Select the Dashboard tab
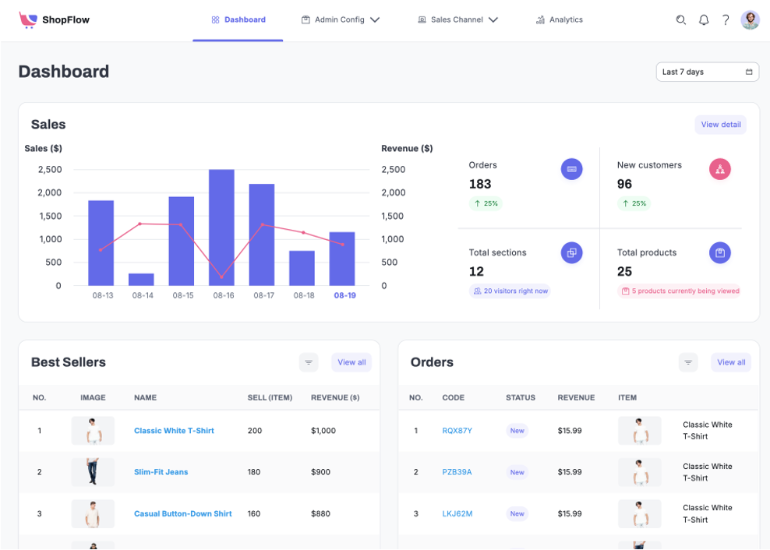Screen dimensions: 770x550 [238, 20]
